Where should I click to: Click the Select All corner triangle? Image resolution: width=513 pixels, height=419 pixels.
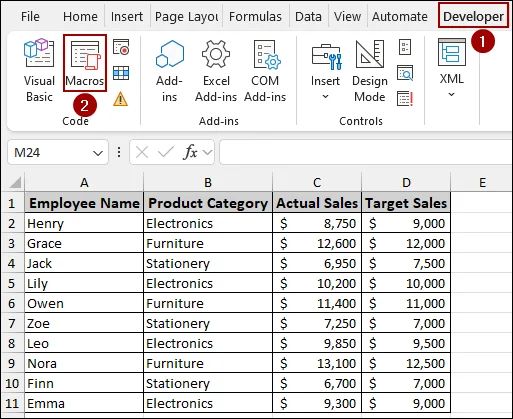[15, 182]
